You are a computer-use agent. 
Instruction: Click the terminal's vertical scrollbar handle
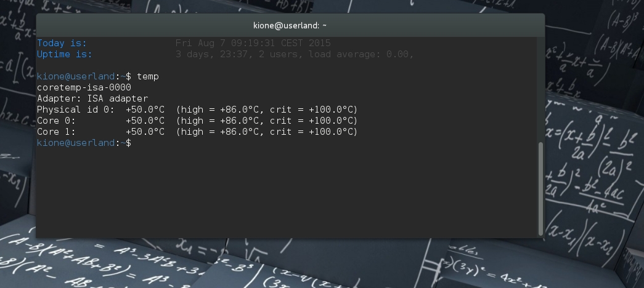click(540, 188)
